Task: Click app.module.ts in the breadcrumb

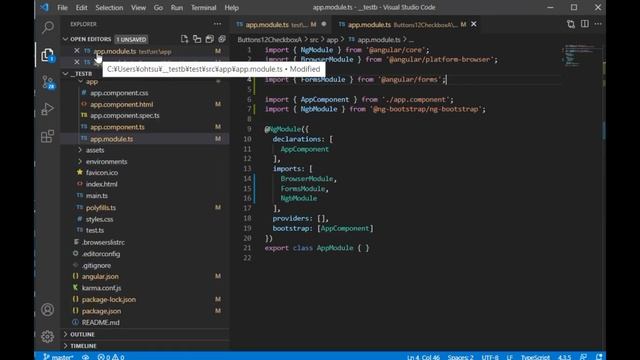Action: 379,40
